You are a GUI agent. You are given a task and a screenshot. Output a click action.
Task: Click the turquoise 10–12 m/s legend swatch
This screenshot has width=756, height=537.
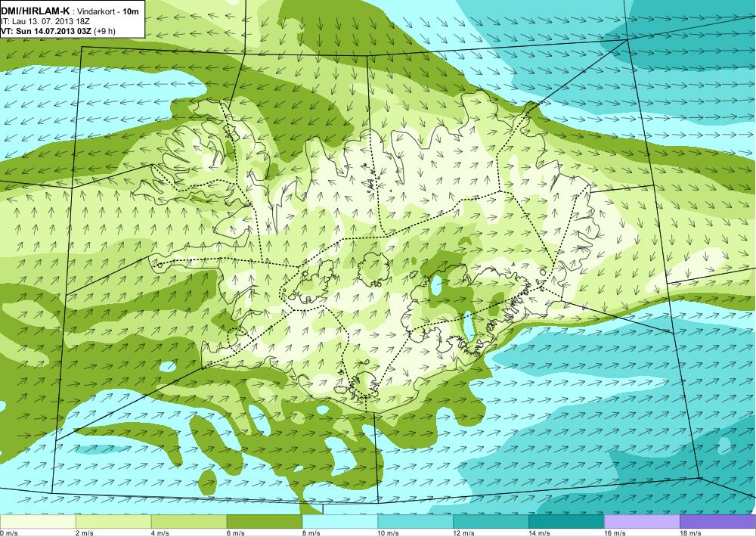pyautogui.click(x=416, y=522)
